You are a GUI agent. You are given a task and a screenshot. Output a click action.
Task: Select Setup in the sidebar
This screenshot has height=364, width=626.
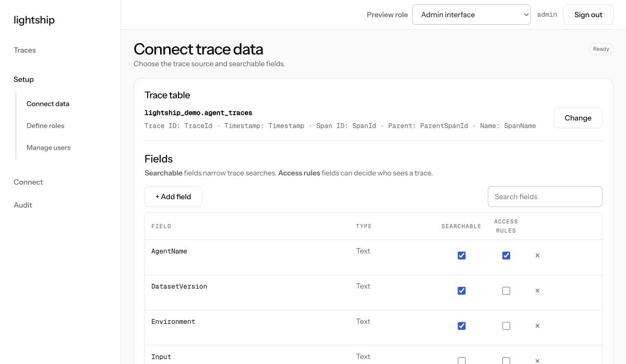(x=23, y=79)
